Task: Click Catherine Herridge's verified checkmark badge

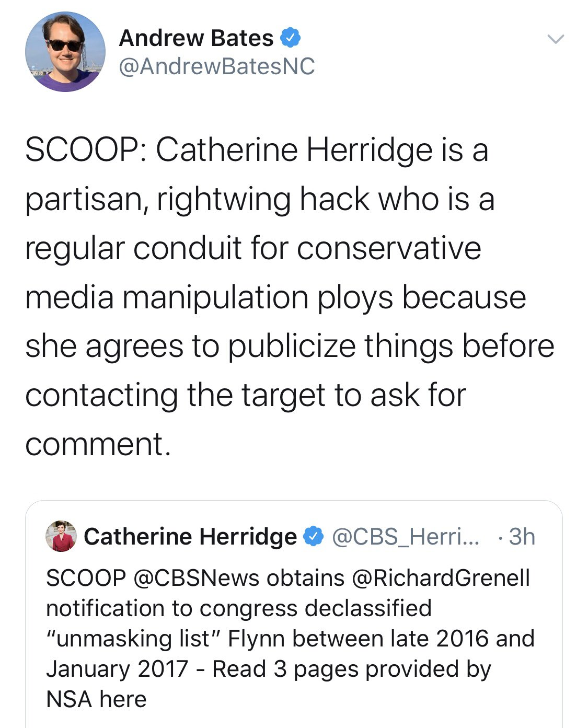Action: click(x=314, y=536)
